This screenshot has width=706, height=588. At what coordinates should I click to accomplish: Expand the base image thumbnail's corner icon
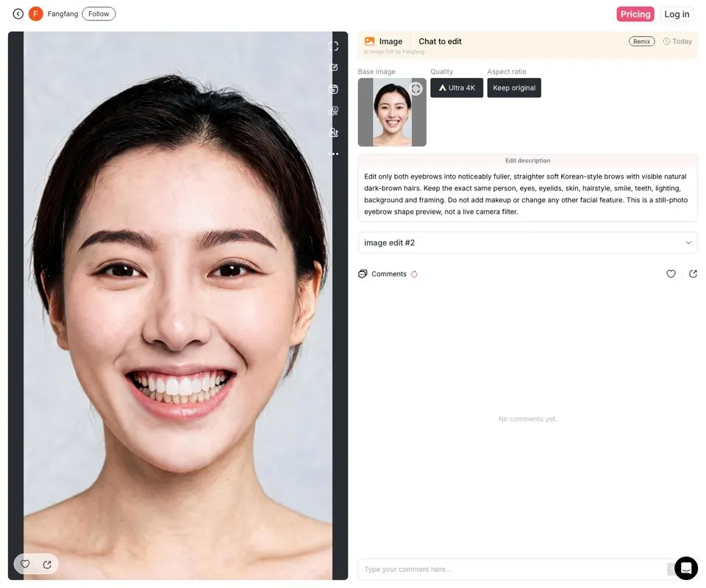pos(416,89)
